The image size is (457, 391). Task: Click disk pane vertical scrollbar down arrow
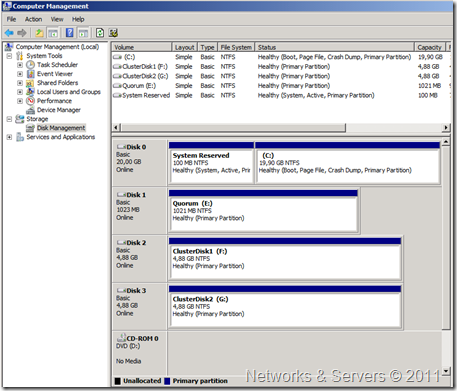pos(446,371)
